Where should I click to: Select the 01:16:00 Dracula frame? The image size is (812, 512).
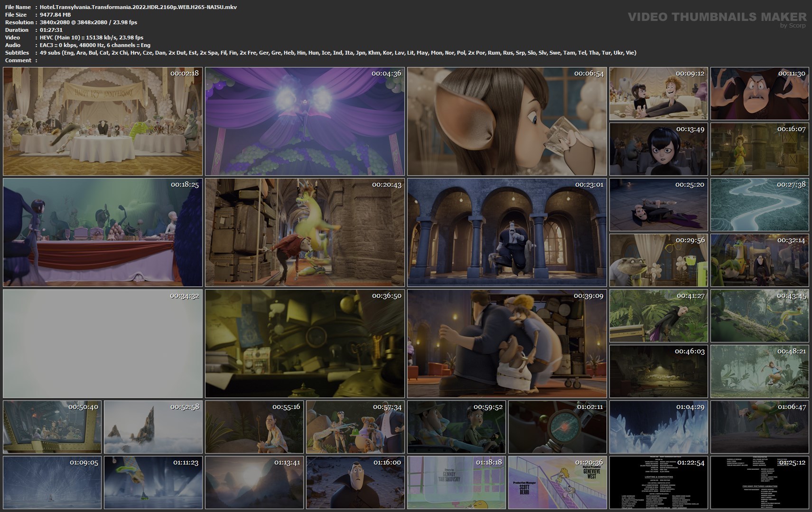[355, 483]
